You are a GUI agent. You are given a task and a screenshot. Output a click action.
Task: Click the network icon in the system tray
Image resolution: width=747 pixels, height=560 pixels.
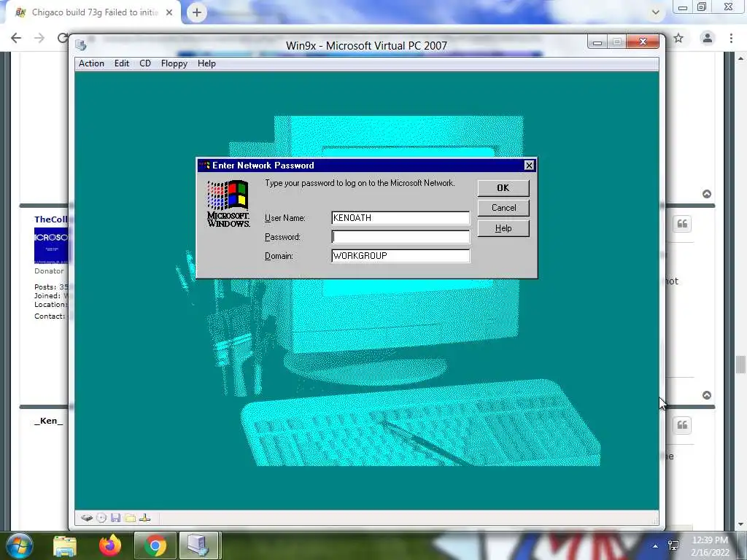pyautogui.click(x=673, y=545)
